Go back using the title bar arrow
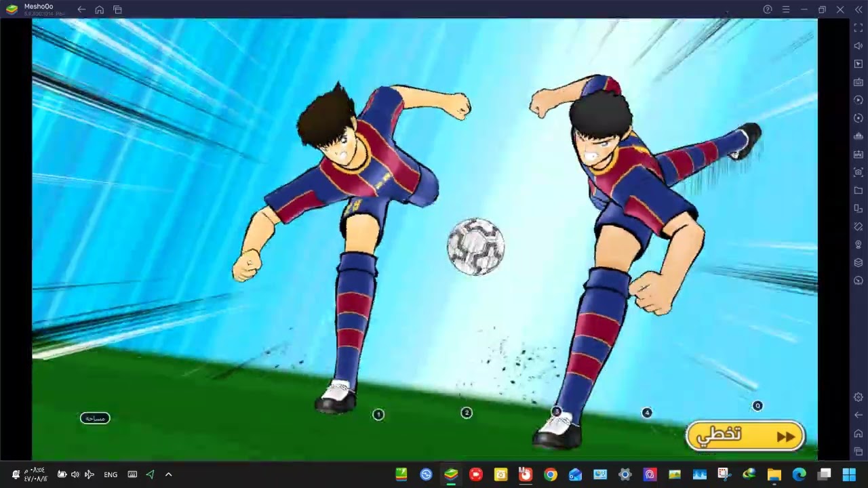This screenshot has width=868, height=488. point(81,9)
